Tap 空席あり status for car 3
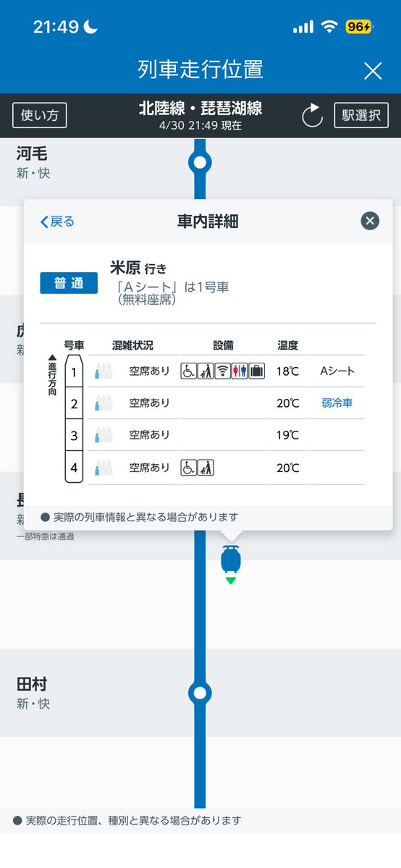 (x=150, y=435)
